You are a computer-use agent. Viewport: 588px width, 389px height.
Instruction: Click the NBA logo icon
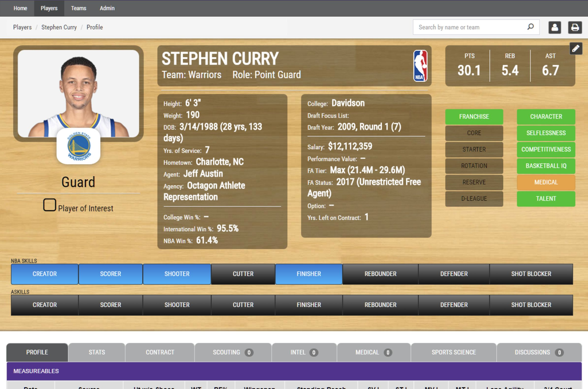tap(420, 66)
